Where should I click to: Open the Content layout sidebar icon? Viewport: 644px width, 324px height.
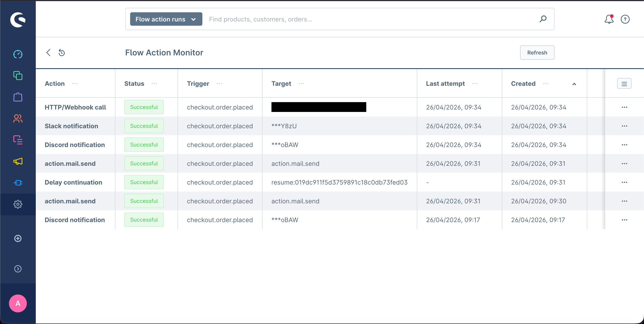coord(18,140)
